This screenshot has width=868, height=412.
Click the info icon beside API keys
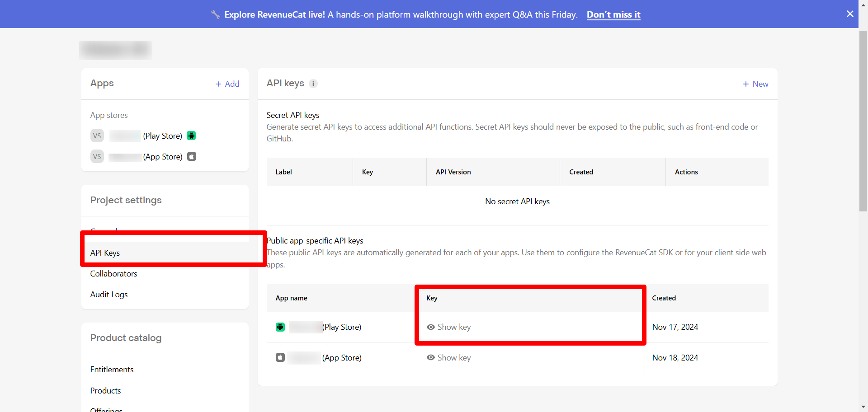tap(313, 84)
